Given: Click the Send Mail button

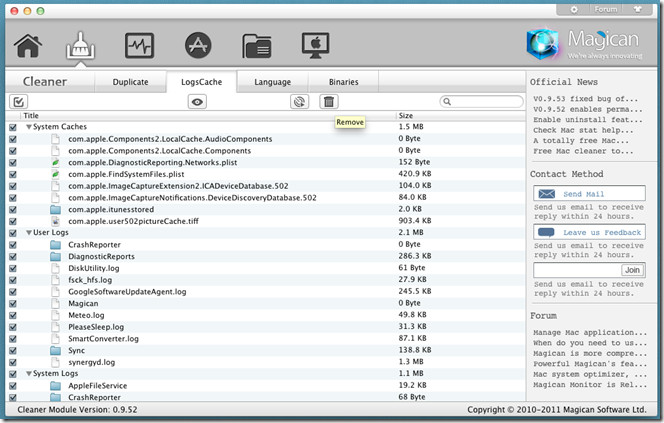Looking at the screenshot, I should [x=589, y=194].
